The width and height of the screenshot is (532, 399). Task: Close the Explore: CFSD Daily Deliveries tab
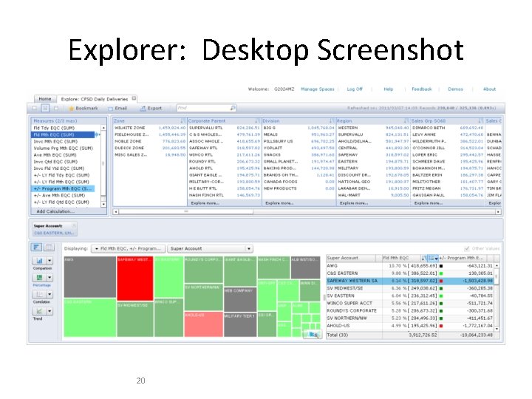tap(134, 98)
